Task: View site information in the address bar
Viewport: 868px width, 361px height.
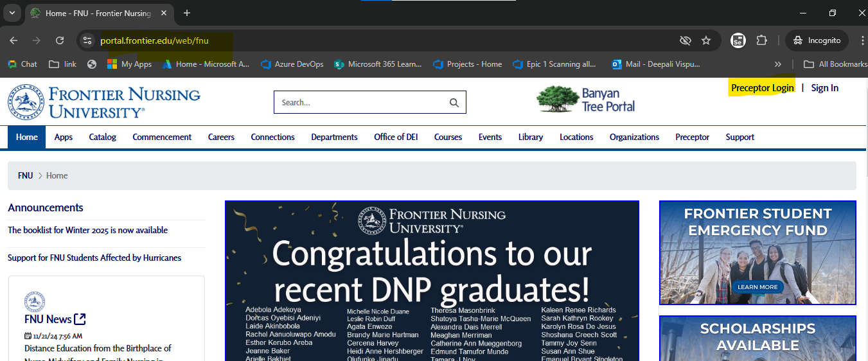Action: (x=87, y=40)
